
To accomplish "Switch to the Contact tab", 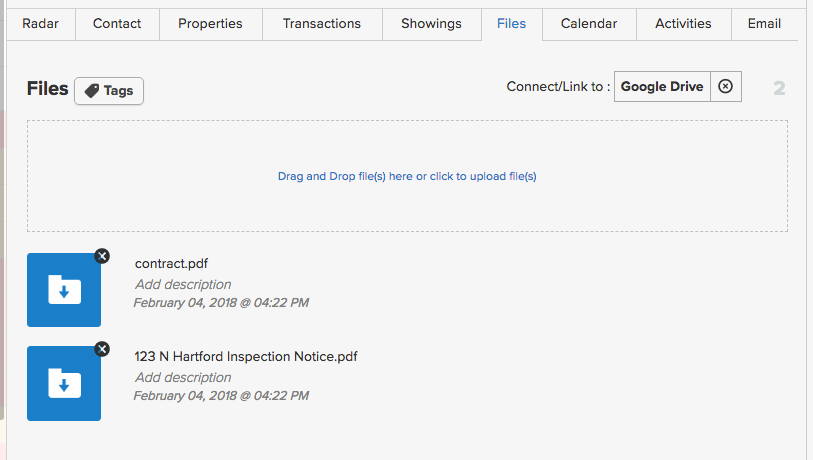I will 117,24.
